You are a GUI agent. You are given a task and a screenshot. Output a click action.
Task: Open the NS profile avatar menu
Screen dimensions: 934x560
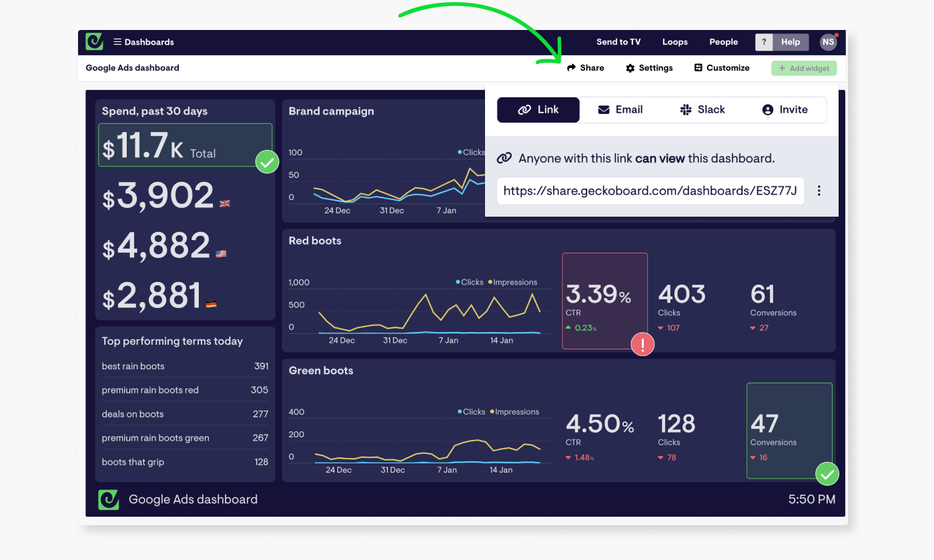coord(828,41)
